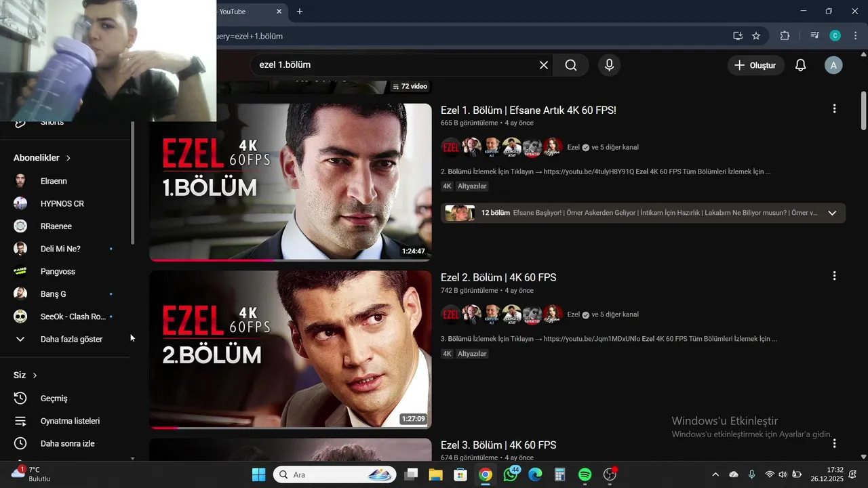Open Chrome extensions puzzle icon
868x488 pixels.
pos(785,36)
